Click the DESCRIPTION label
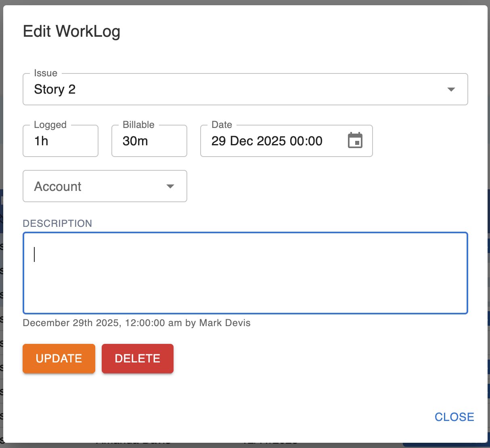490x448 pixels. pos(57,224)
